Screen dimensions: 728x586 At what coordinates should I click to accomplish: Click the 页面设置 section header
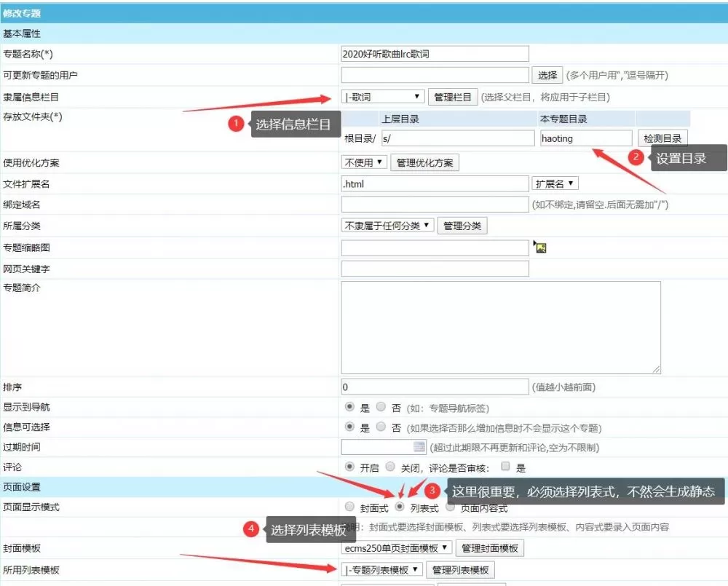[x=22, y=487]
